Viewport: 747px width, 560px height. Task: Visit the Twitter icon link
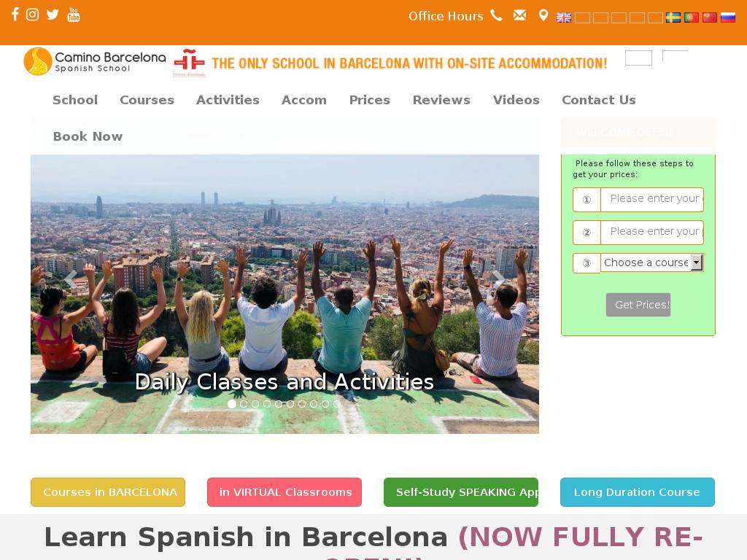[53, 15]
